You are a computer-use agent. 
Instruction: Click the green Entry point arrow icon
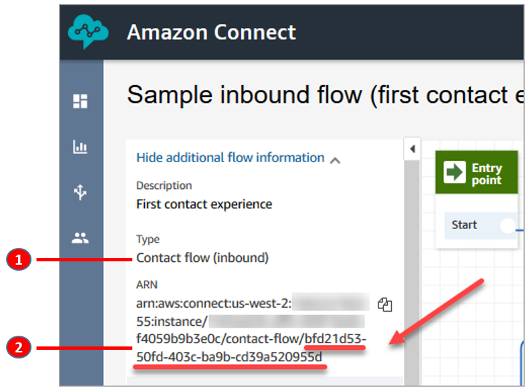point(456,172)
